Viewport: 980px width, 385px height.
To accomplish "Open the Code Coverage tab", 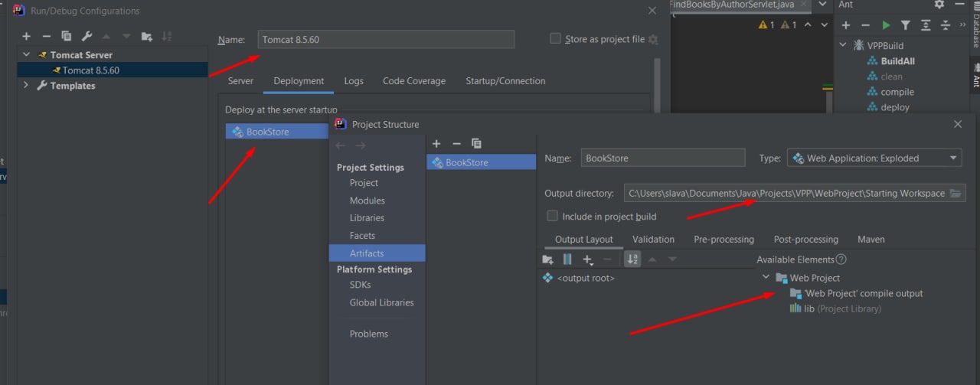I will [x=414, y=81].
